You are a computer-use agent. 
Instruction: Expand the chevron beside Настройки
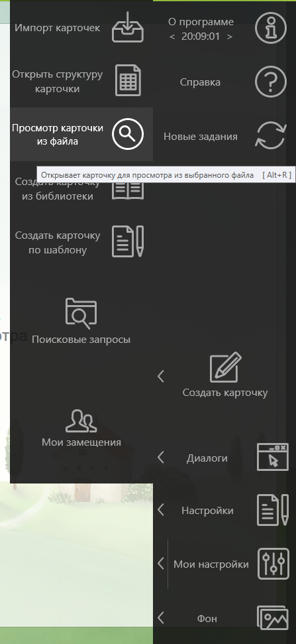tap(161, 510)
